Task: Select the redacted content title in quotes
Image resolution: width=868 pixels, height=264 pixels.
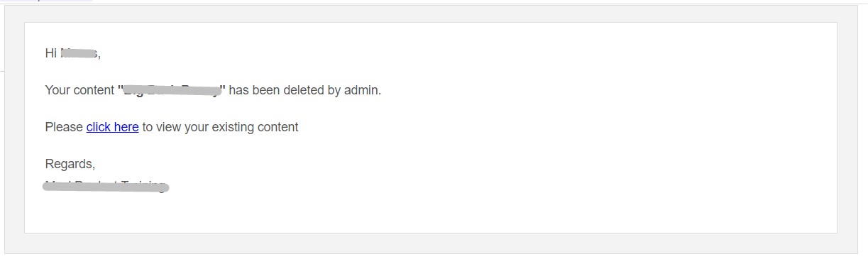Action: (x=171, y=90)
